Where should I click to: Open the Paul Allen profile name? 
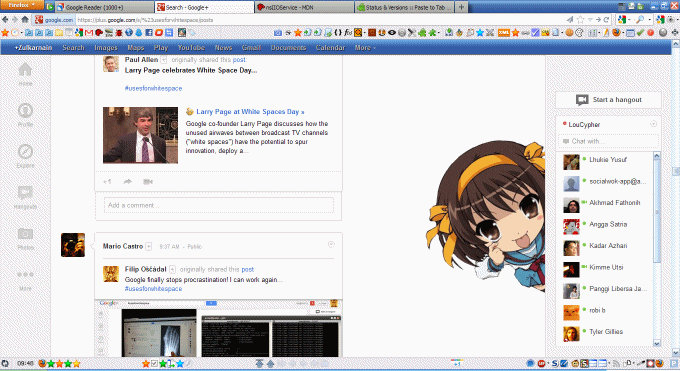pyautogui.click(x=141, y=59)
